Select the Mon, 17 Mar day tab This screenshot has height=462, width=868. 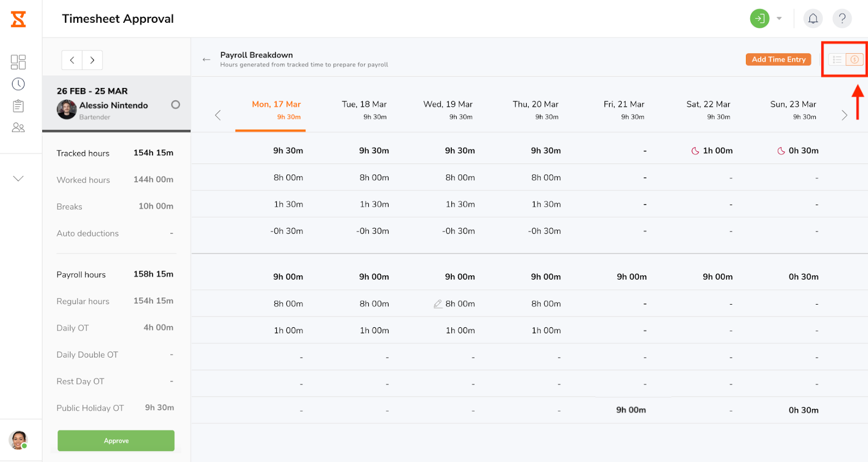pyautogui.click(x=276, y=110)
